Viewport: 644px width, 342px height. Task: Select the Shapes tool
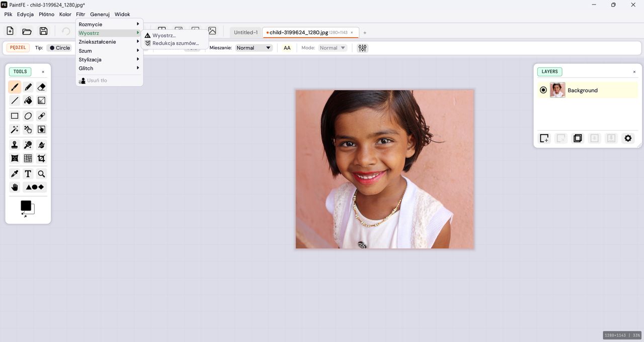[x=34, y=187]
